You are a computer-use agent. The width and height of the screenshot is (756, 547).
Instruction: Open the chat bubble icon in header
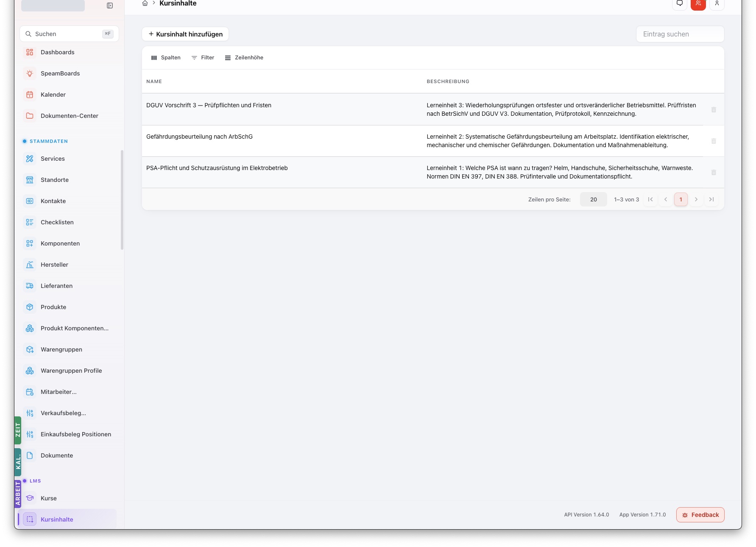click(679, 4)
